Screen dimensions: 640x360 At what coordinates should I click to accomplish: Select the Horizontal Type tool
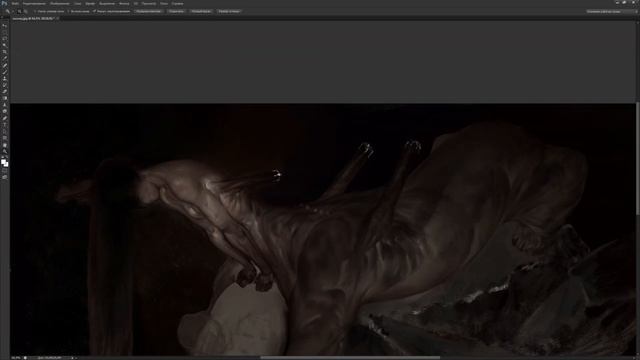[4, 125]
